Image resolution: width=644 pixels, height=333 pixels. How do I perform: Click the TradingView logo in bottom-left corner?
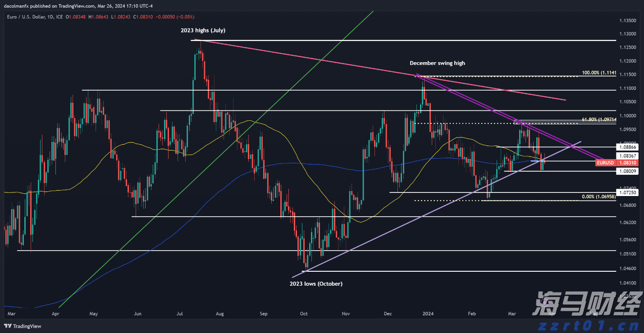23,326
